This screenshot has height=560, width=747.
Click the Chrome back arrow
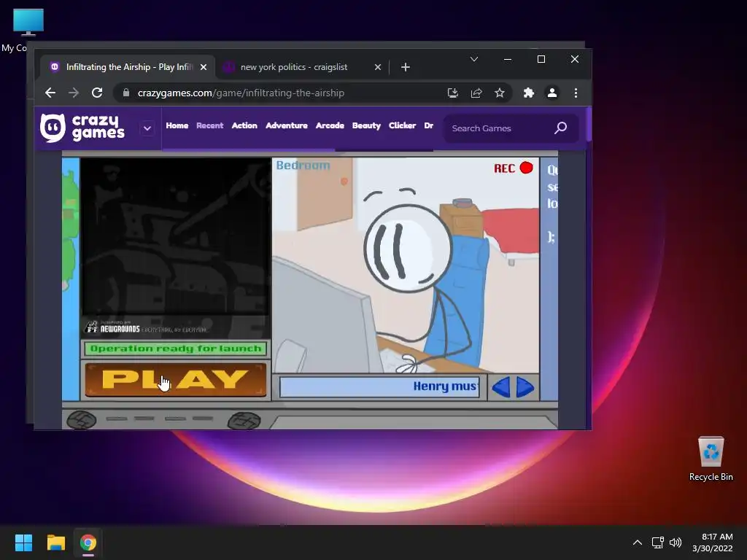50,93
